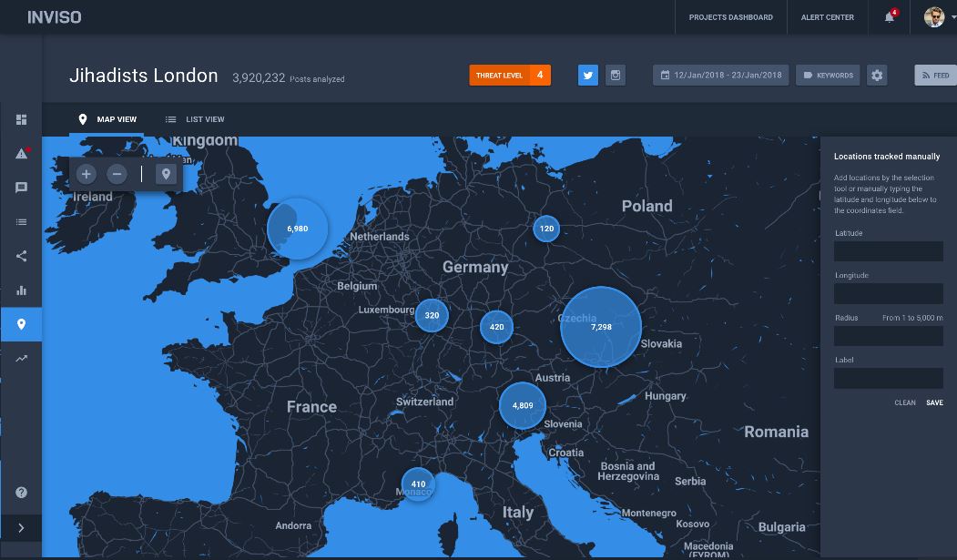Open the chat messages icon in sidebar
The height and width of the screenshot is (560, 957).
point(21,188)
